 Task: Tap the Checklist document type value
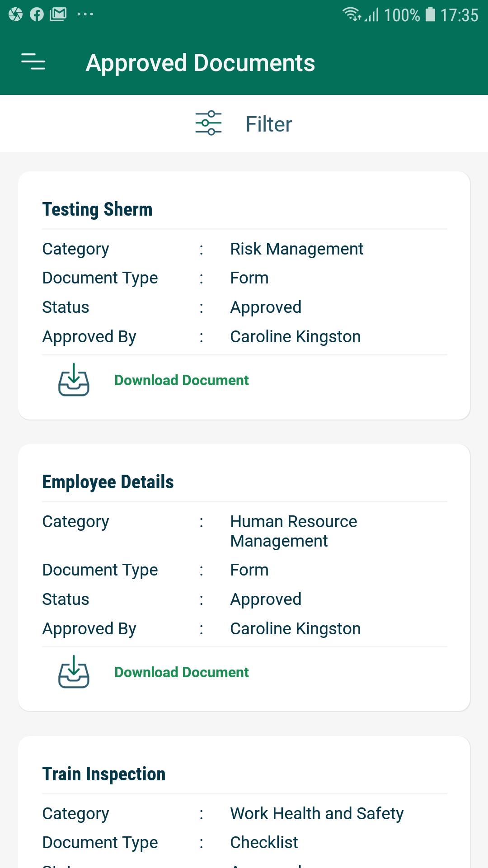(x=264, y=843)
